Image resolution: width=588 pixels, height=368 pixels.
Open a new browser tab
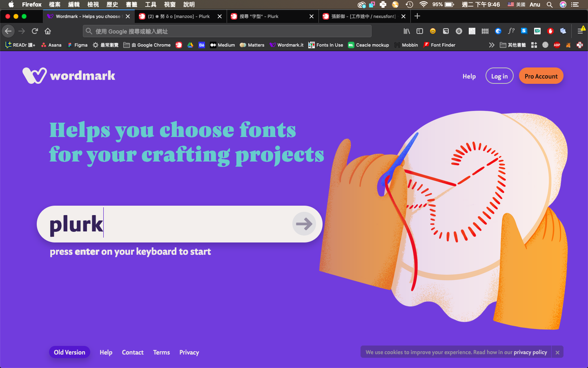tap(417, 16)
